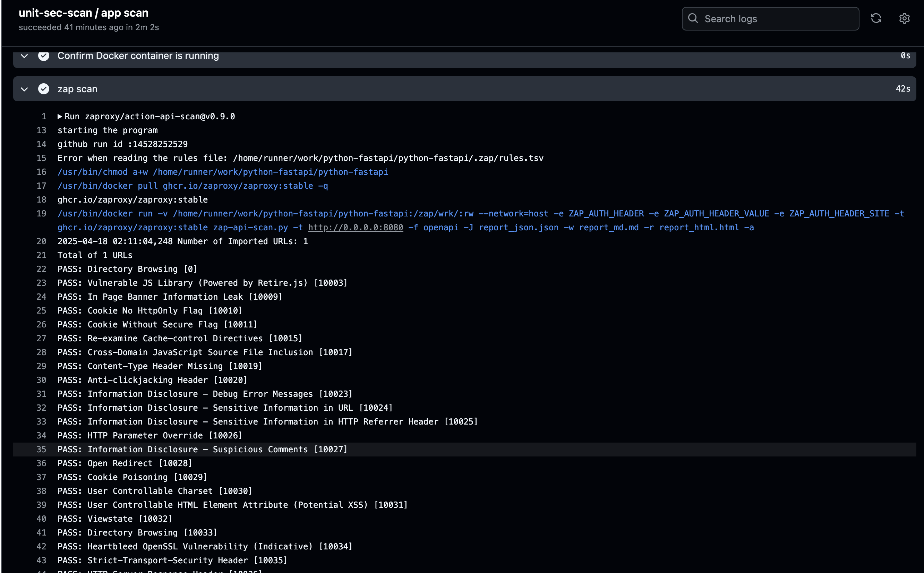This screenshot has width=924, height=573.
Task: Collapse the zap scan step
Action: (x=24, y=89)
